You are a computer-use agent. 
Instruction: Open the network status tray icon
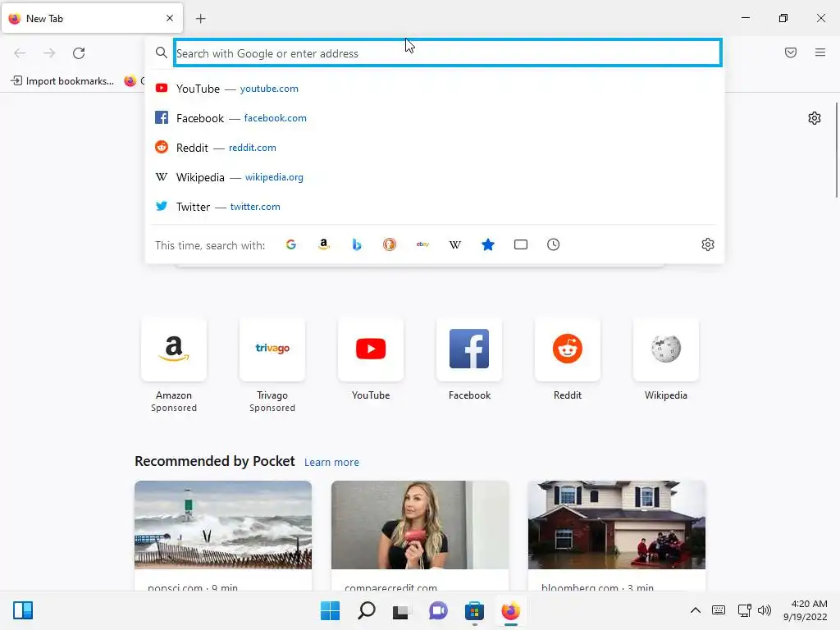coord(745,610)
